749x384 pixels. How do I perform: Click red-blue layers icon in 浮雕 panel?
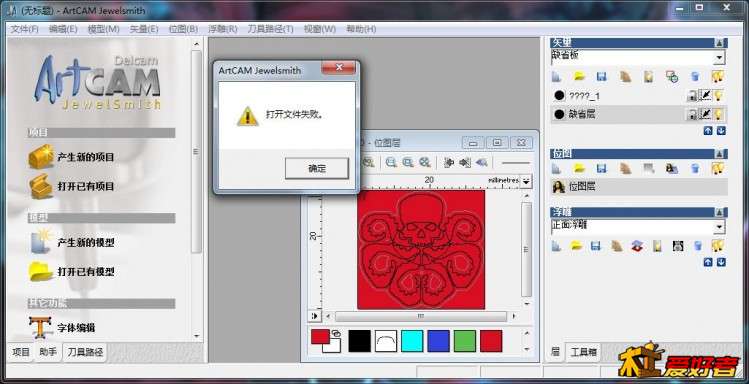637,246
